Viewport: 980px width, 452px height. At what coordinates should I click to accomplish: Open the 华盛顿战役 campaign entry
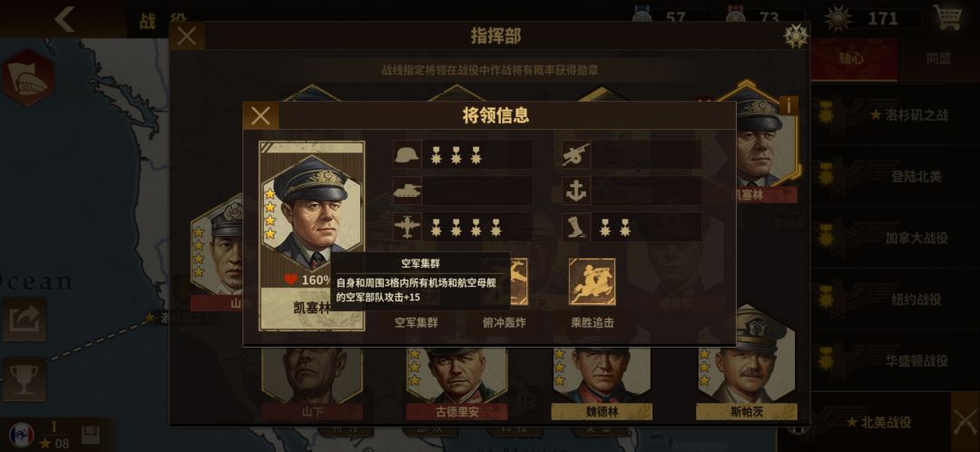tap(896, 360)
